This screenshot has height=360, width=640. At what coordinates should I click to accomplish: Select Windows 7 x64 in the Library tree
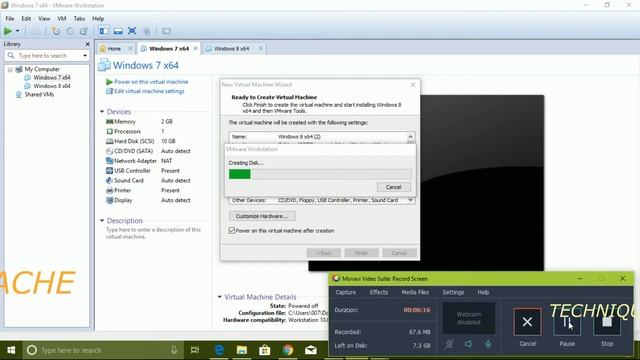(x=52, y=77)
